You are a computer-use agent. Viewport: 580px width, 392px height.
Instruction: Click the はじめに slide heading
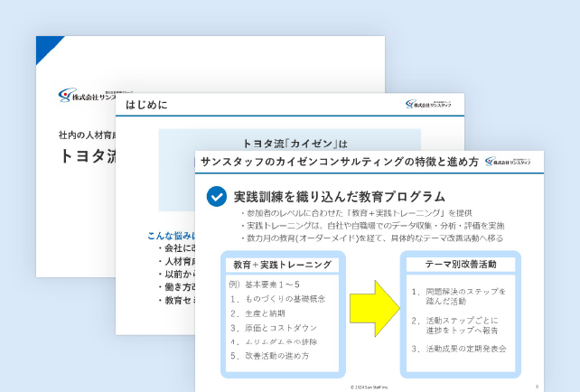click(x=146, y=105)
